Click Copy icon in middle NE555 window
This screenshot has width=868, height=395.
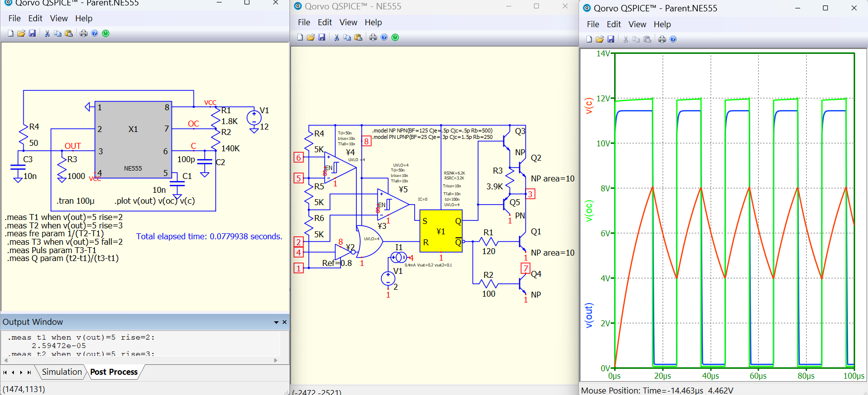click(347, 38)
